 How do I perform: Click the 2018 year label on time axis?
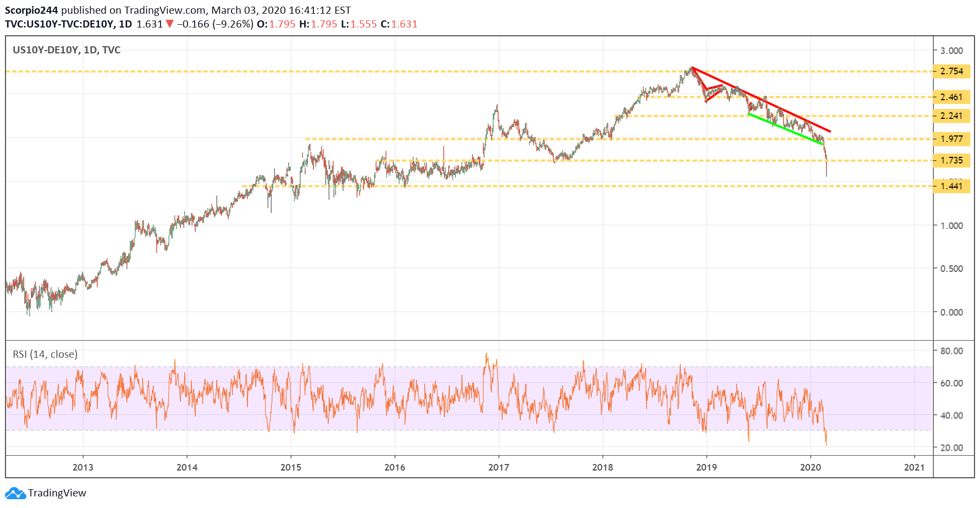pos(603,467)
